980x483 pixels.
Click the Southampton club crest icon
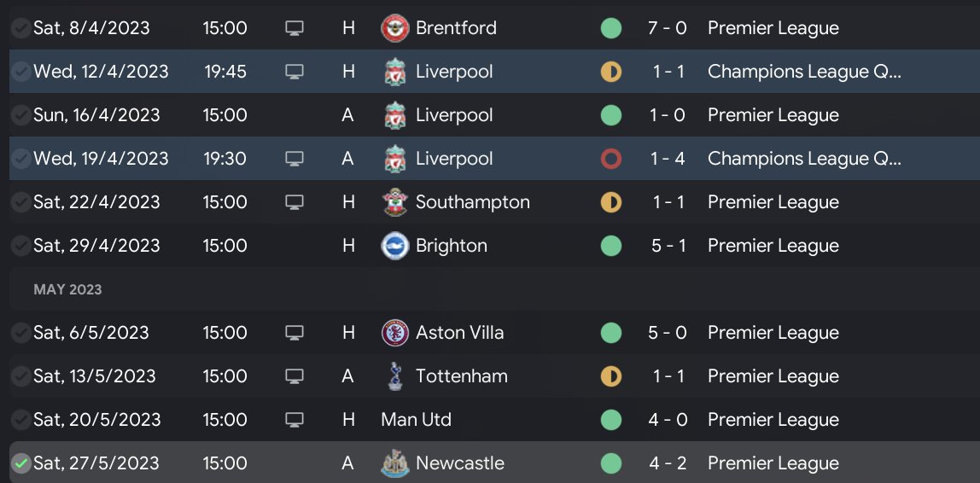tap(394, 202)
